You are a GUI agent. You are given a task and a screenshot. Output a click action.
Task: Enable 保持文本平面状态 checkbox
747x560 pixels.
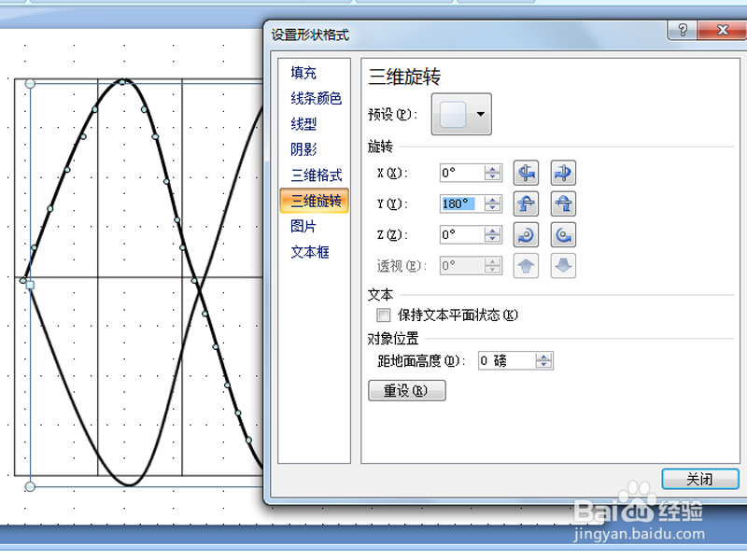[x=383, y=315]
